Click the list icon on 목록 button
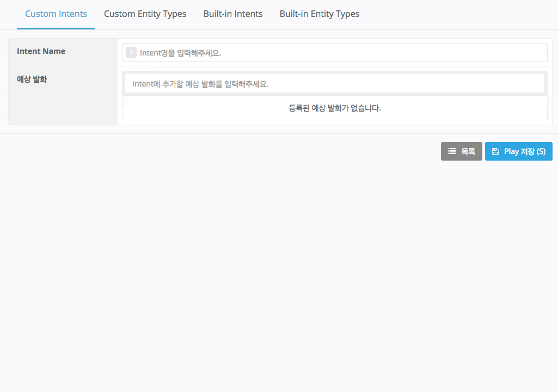Screen dimensions: 558x392 [452, 151]
